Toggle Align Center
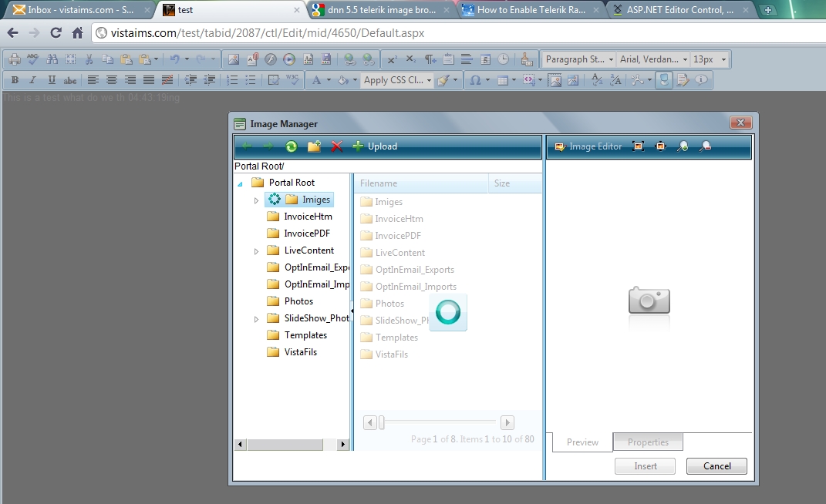Image resolution: width=826 pixels, height=504 pixels. coord(112,80)
